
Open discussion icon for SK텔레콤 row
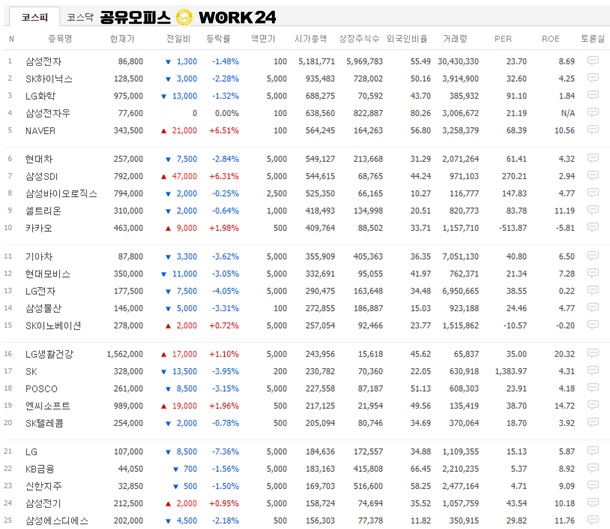point(592,423)
